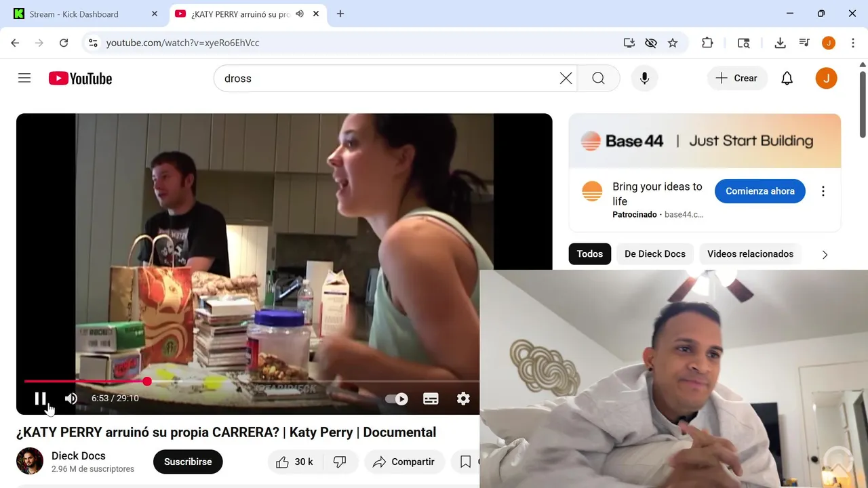Go to the YouTube home logo
Viewport: 868px width, 488px height.
pyautogui.click(x=80, y=79)
